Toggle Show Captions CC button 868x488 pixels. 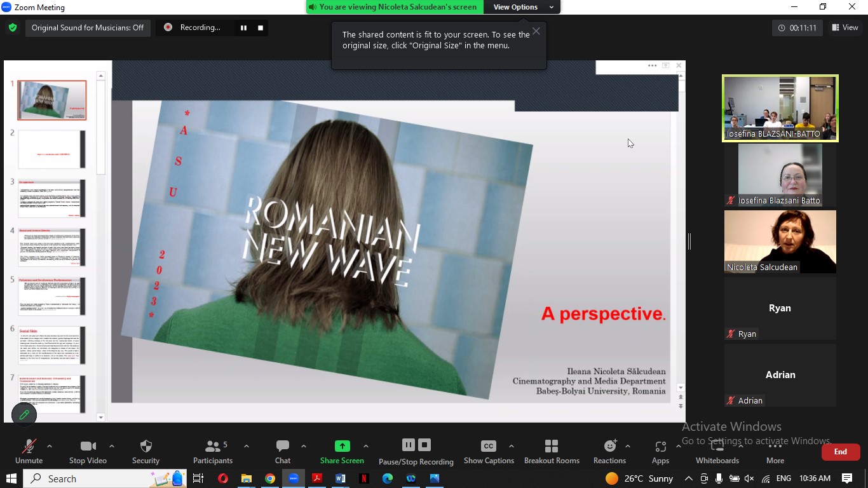click(489, 452)
